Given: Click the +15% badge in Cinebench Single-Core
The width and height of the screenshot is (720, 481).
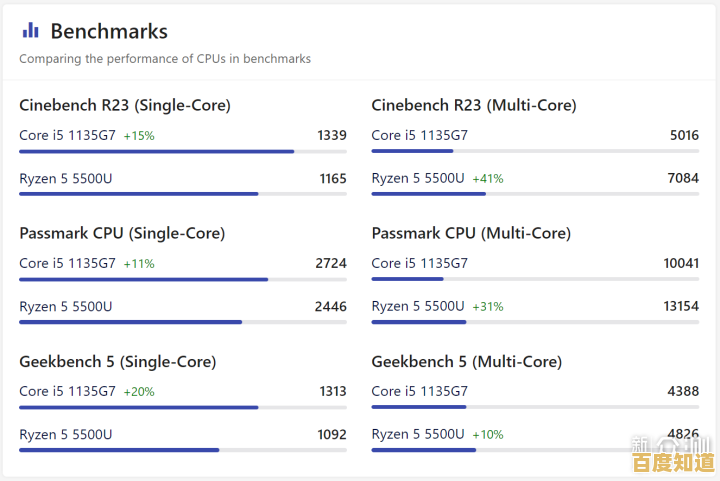Looking at the screenshot, I should pos(139,136).
